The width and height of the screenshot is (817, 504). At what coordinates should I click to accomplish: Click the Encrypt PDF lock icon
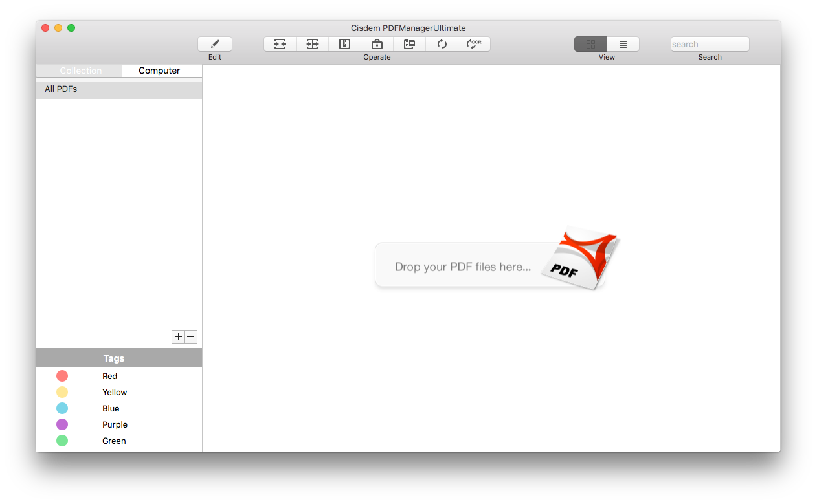(x=377, y=43)
